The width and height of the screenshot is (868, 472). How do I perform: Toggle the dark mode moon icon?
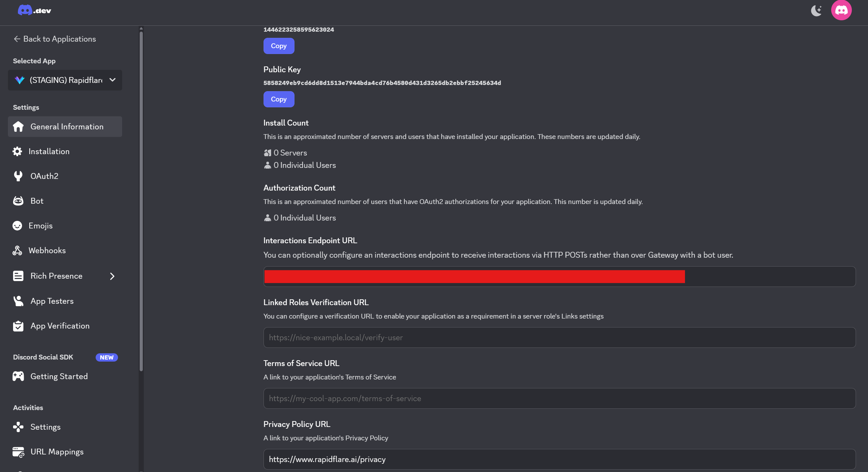[816, 11]
